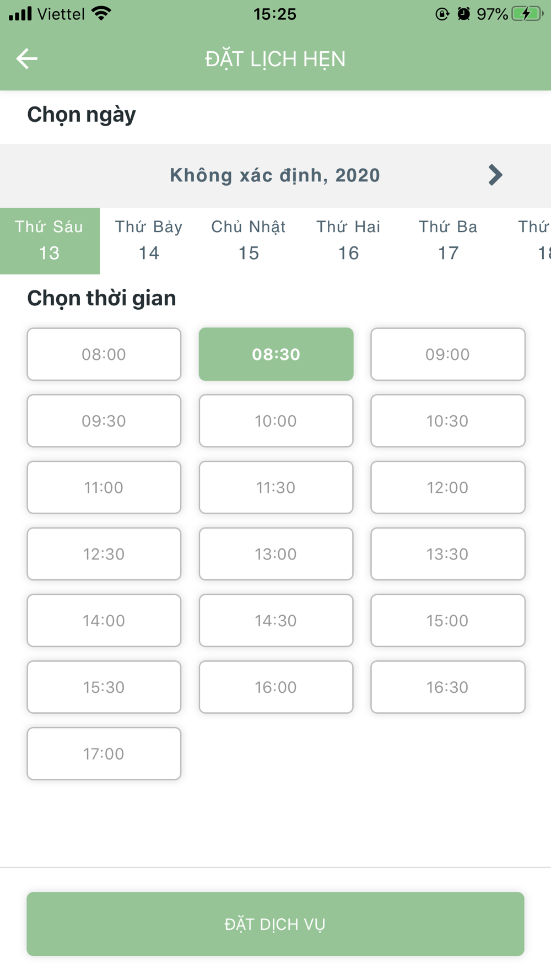Choose the 09:00 time slot
Image resolution: width=551 pixels, height=980 pixels.
pyautogui.click(x=448, y=354)
